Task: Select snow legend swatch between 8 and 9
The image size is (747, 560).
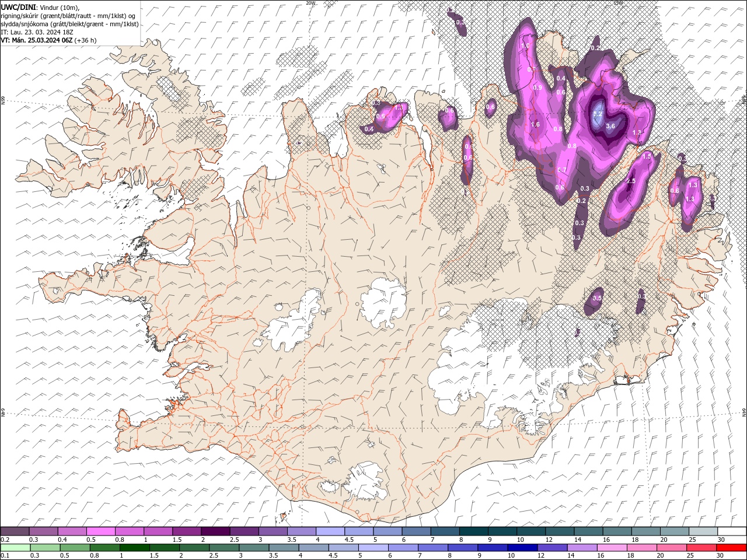Action: click(473, 531)
